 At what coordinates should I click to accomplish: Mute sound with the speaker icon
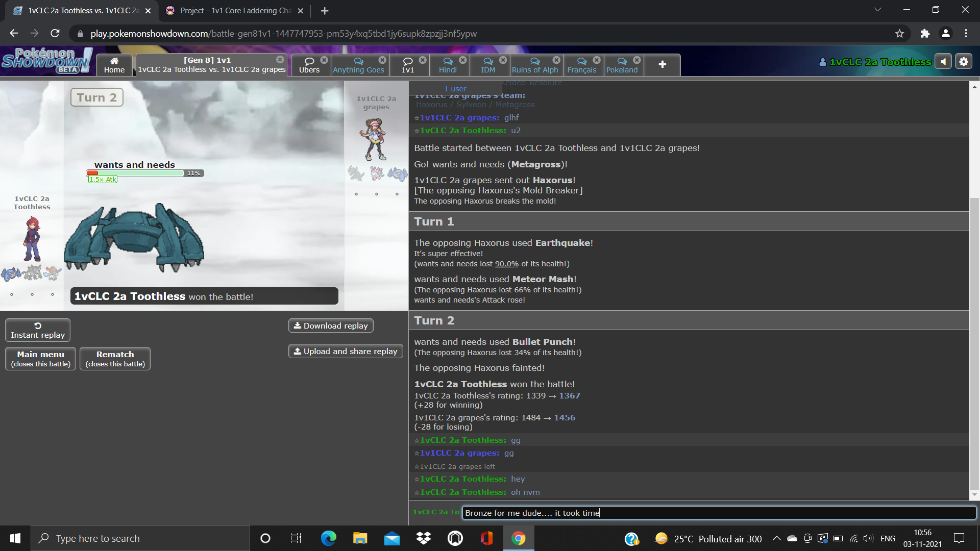click(x=943, y=62)
